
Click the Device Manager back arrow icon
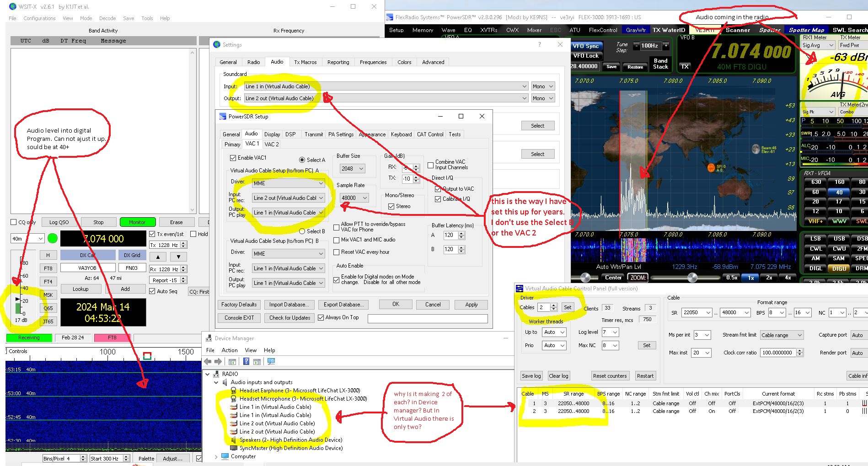pos(208,361)
